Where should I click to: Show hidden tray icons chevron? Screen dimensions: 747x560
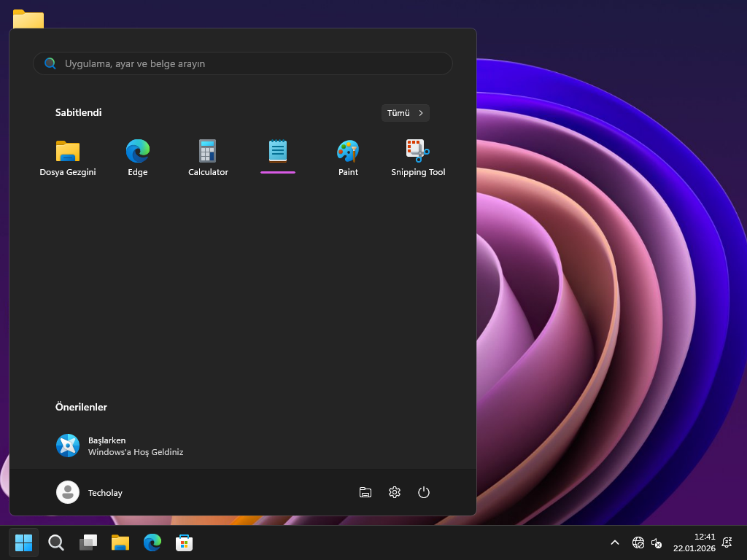614,542
